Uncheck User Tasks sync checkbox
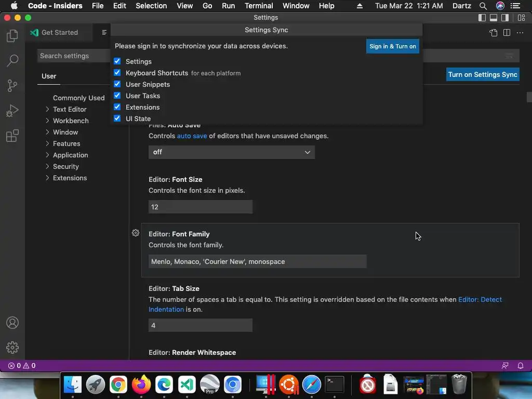 [117, 96]
